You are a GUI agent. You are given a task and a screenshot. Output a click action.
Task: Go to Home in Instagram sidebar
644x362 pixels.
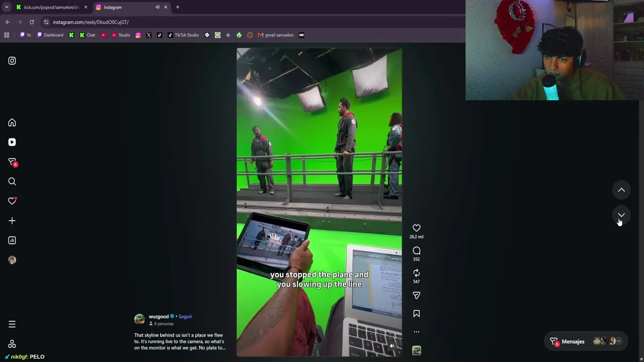12,123
